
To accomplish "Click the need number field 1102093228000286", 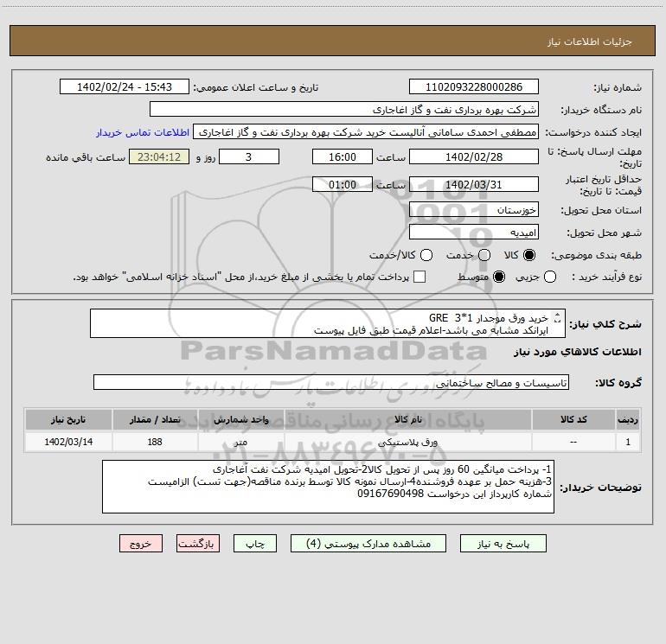I will point(474,87).
